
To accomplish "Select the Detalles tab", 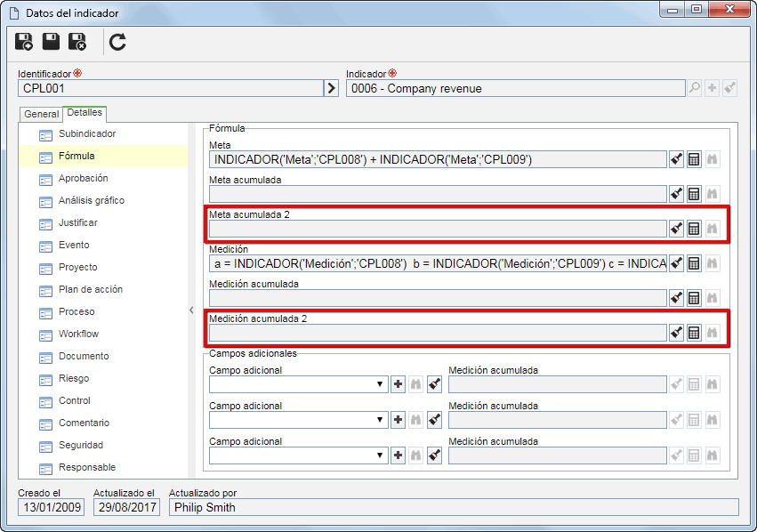I will pos(85,113).
